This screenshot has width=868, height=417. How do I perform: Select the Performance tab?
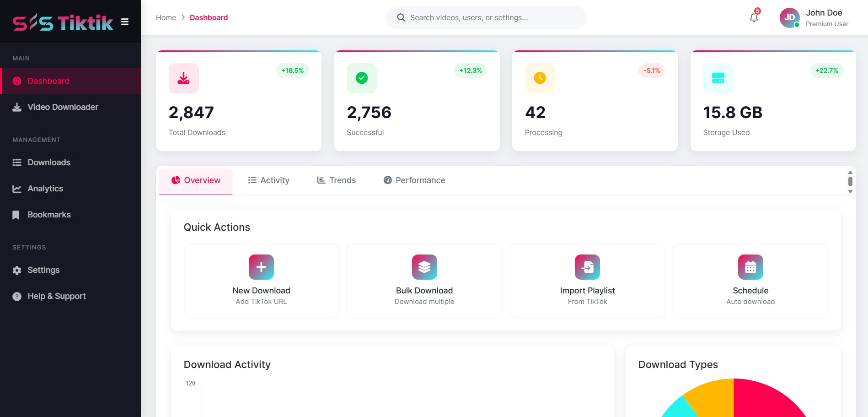tap(414, 180)
